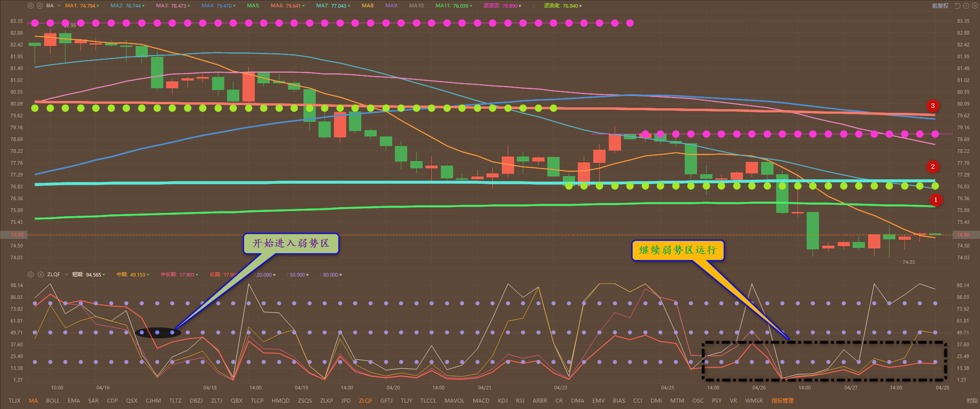Open MA1 74.794 value dropdown arrow

(98, 6)
